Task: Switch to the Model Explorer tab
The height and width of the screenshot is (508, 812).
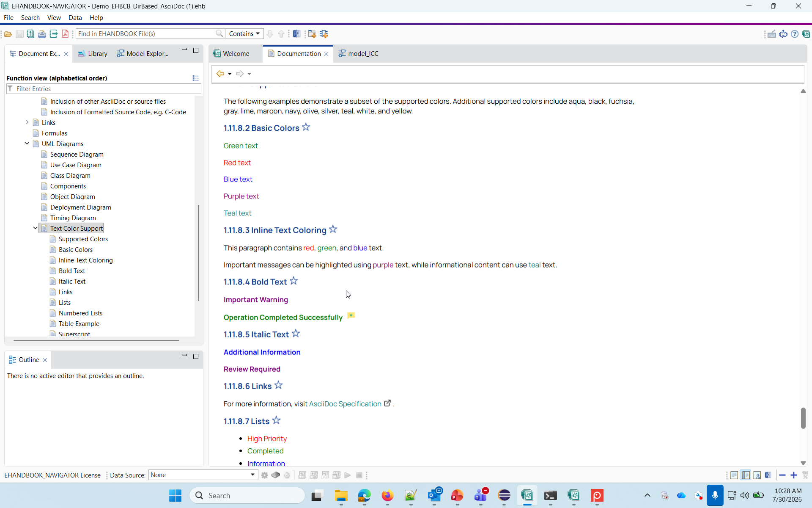Action: click(x=143, y=54)
